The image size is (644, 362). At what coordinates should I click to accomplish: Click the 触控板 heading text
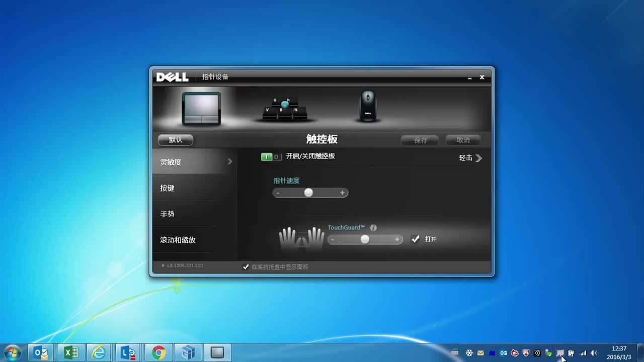pos(322,139)
